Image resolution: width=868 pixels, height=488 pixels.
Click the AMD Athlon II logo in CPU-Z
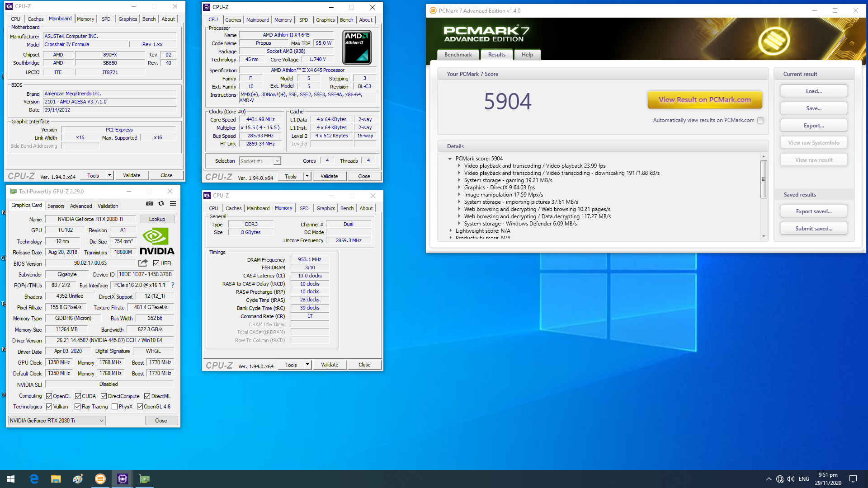(x=357, y=47)
